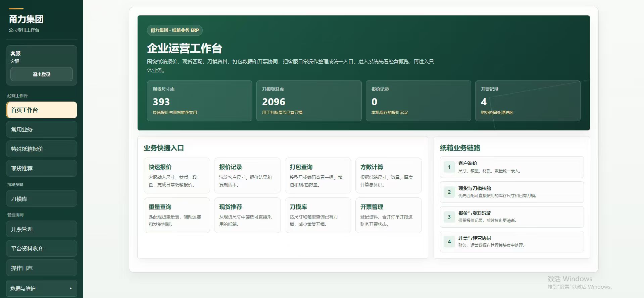Click the 退出登录 logout button
The width and height of the screenshot is (644, 298).
42,74
